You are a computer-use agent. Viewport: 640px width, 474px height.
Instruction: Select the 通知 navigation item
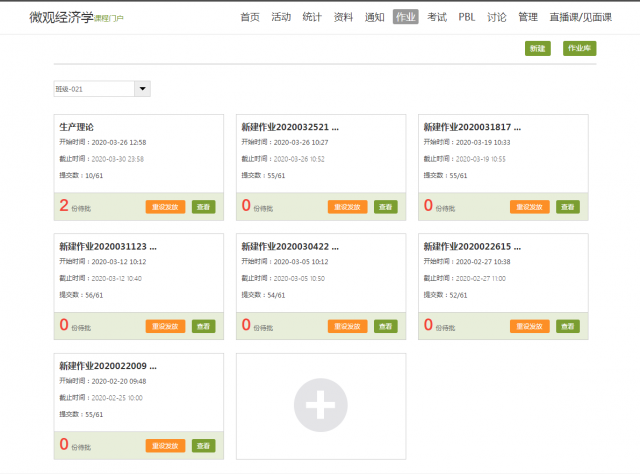[x=374, y=17]
